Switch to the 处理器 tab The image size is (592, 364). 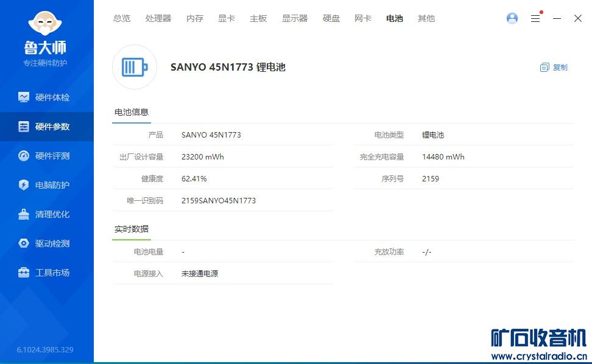[x=158, y=18]
